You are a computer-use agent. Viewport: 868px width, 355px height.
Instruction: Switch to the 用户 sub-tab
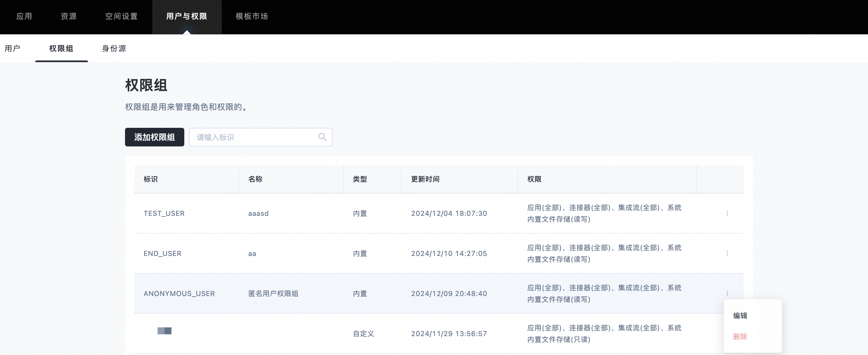tap(12, 49)
